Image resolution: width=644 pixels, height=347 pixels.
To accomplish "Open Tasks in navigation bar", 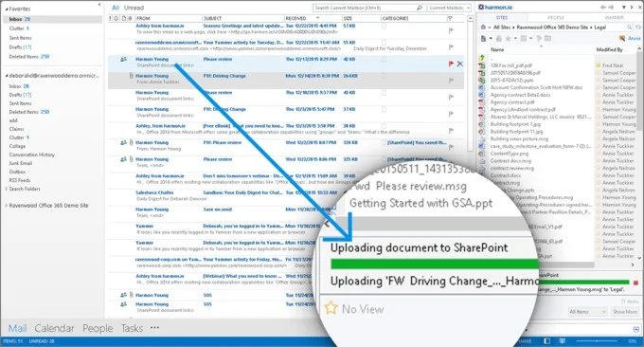I will tap(132, 328).
